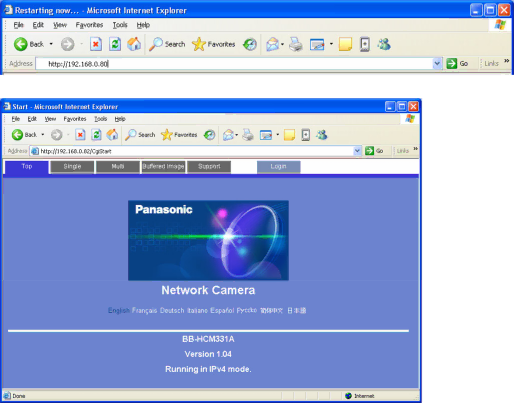Open address dropdown in Start window
Screen dimensions: 514x403
(357, 151)
